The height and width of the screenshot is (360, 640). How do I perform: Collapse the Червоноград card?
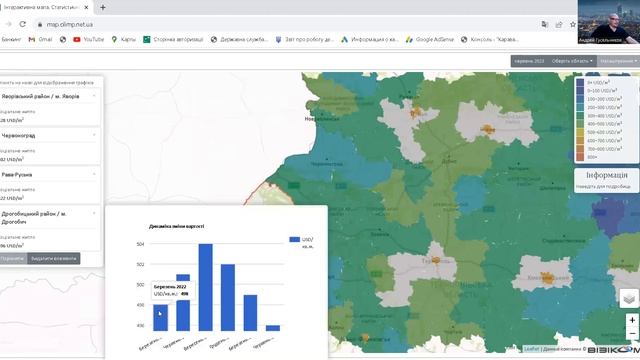(x=94, y=135)
